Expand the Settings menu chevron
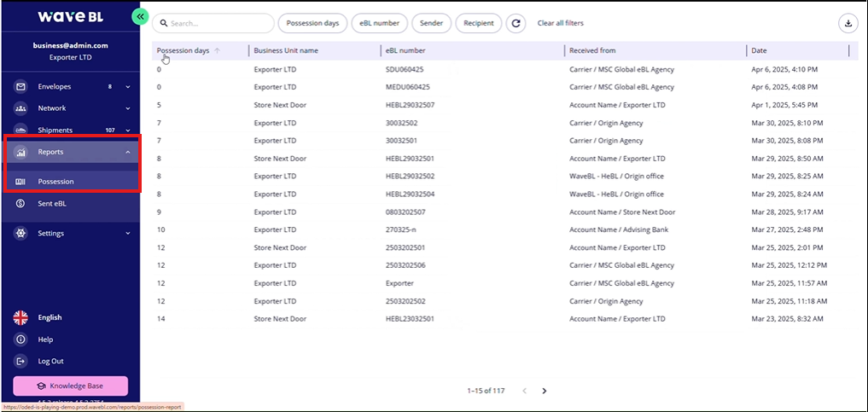Viewport: 868px width, 412px height. [x=128, y=234]
